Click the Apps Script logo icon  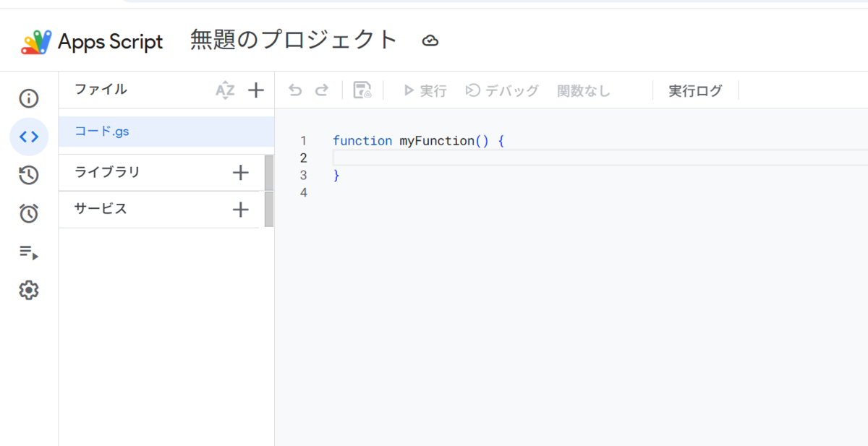tap(35, 42)
